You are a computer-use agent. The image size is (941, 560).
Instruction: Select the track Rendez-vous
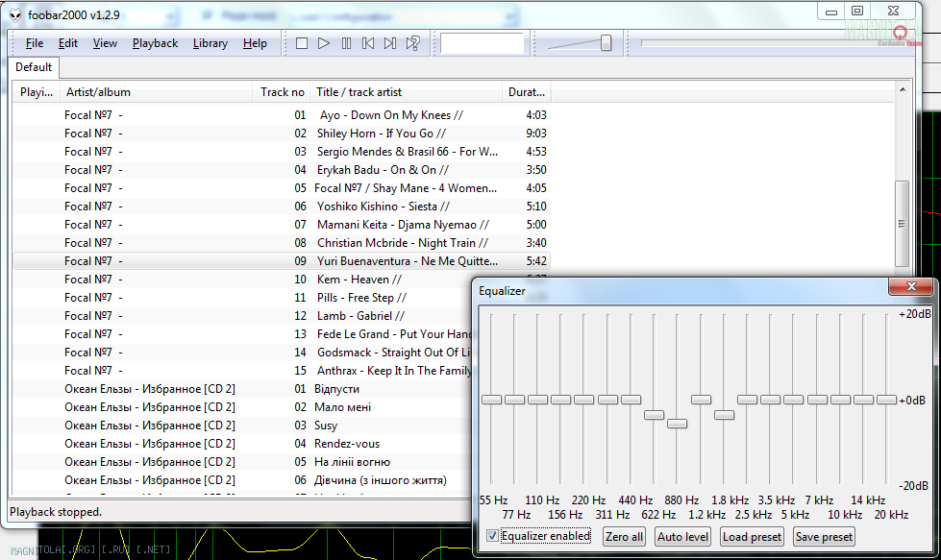pos(242,444)
